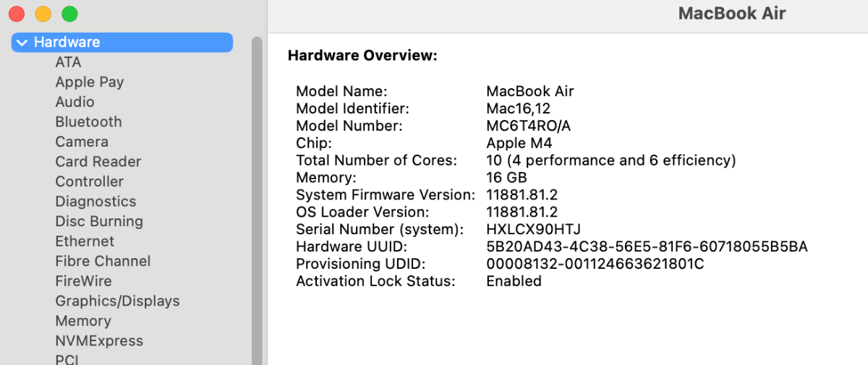Viewport: 868px width, 365px height.
Task: Select Bluetooth in the sidebar
Action: [x=88, y=122]
